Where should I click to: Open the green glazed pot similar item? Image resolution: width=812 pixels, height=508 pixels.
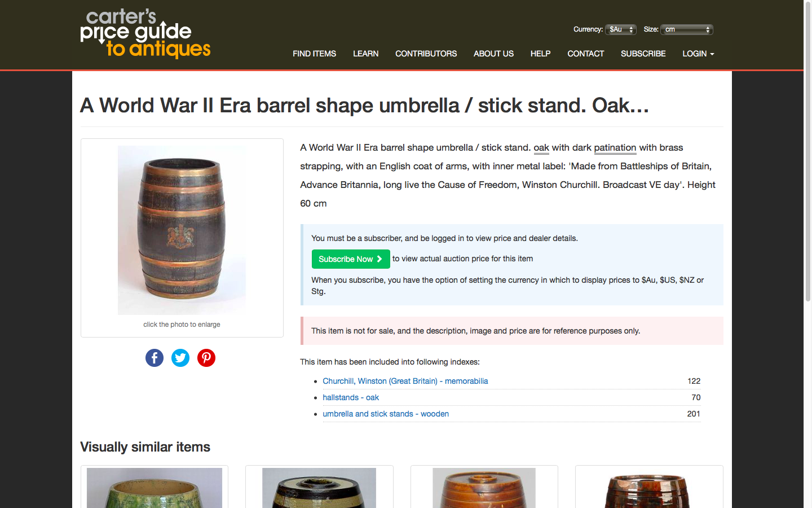[x=155, y=488]
